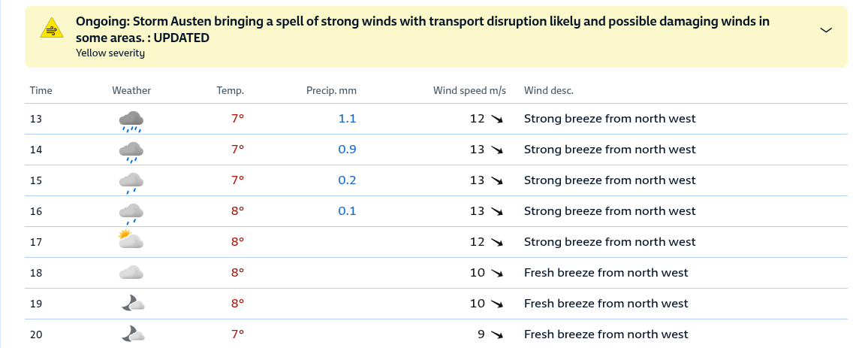
Task: Click the light rain icon at 15
Action: coord(131,183)
